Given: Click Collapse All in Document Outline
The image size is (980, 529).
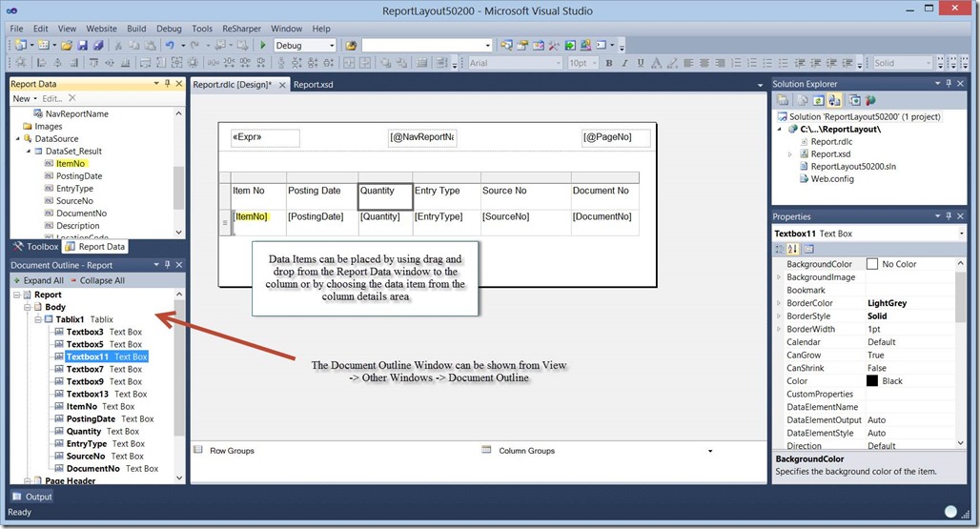Looking at the screenshot, I should (x=97, y=280).
